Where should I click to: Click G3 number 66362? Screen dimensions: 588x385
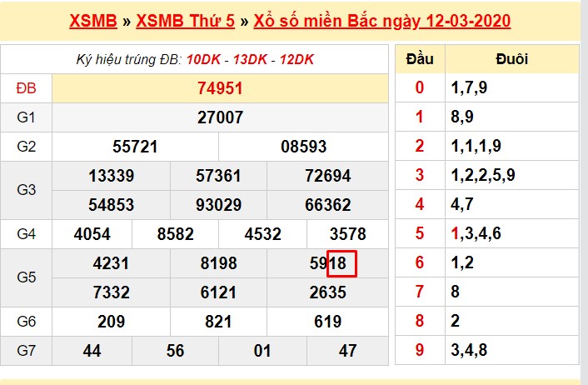click(328, 205)
